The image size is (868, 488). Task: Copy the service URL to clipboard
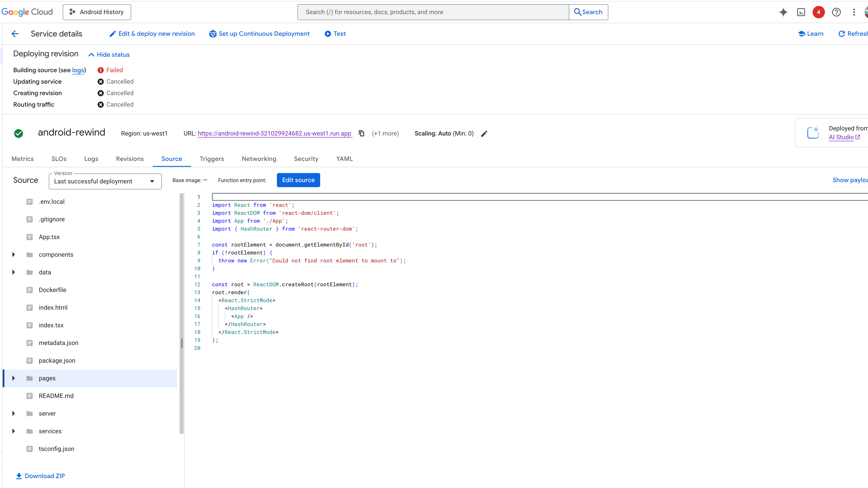click(361, 133)
